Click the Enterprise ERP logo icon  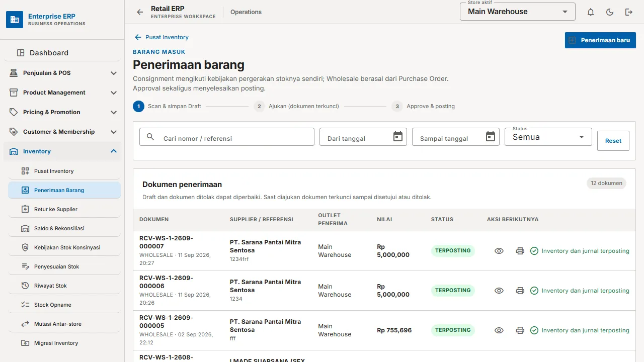tap(15, 20)
